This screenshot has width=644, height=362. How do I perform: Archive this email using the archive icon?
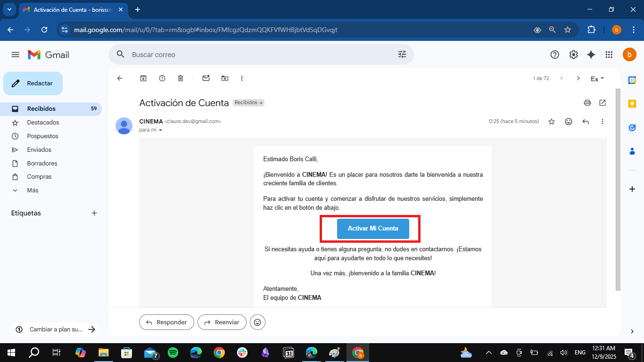tap(143, 78)
